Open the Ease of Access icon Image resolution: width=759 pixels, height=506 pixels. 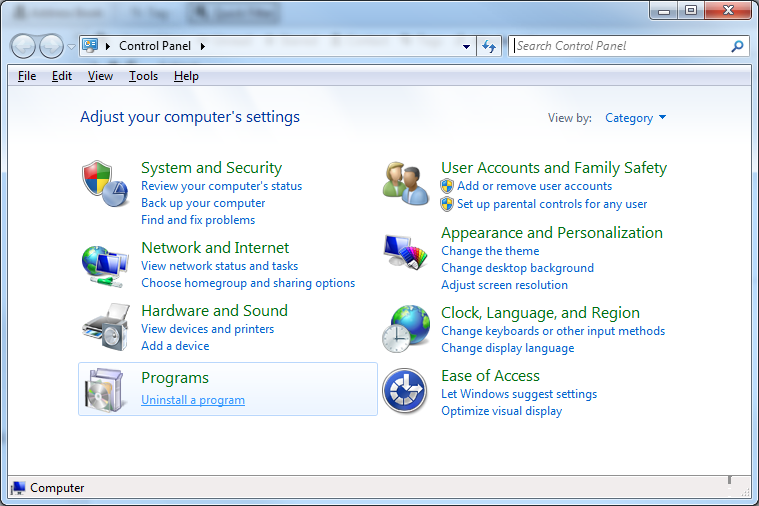[405, 391]
